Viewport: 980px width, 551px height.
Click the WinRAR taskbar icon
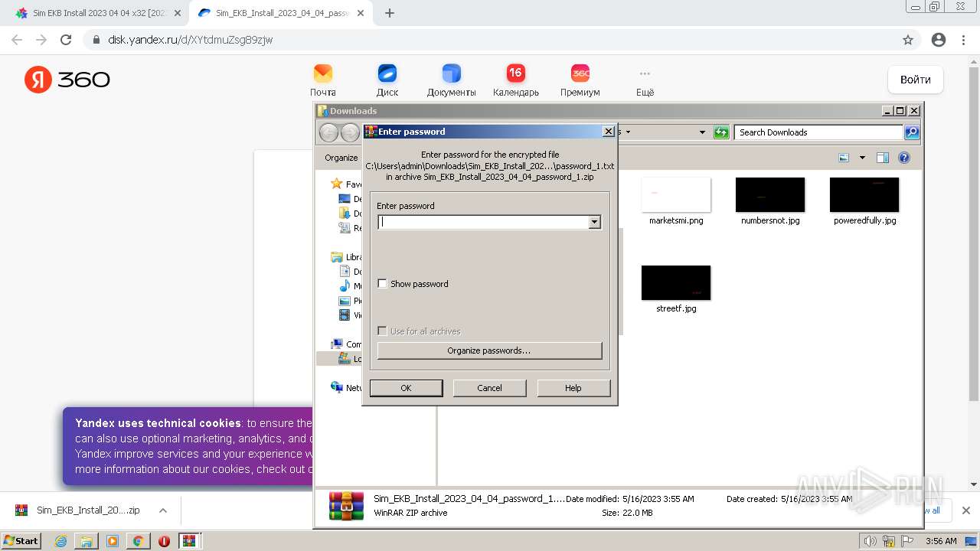[190, 541]
